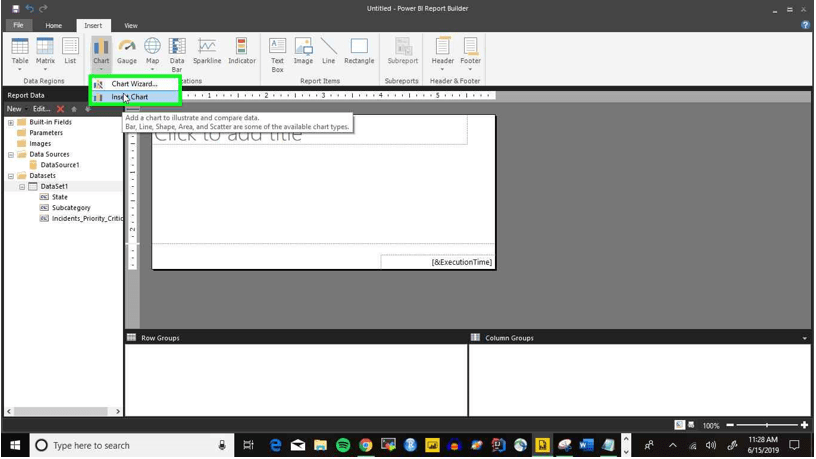
Task: Switch to the View ribbon tab
Action: [x=131, y=25]
